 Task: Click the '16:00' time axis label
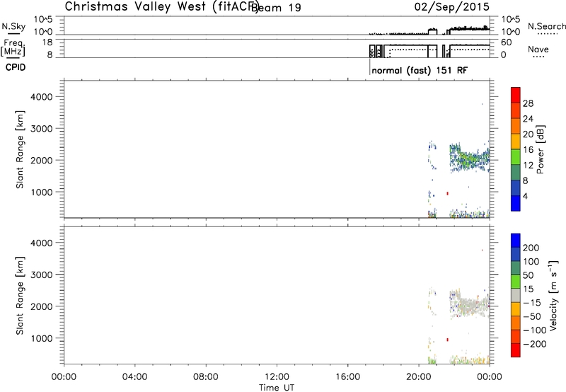point(347,377)
